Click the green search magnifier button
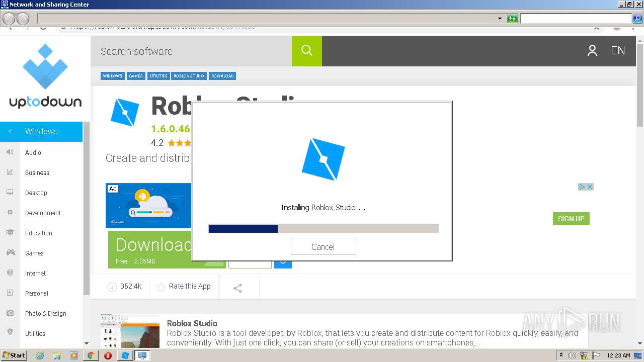The width and height of the screenshot is (644, 362). point(307,51)
